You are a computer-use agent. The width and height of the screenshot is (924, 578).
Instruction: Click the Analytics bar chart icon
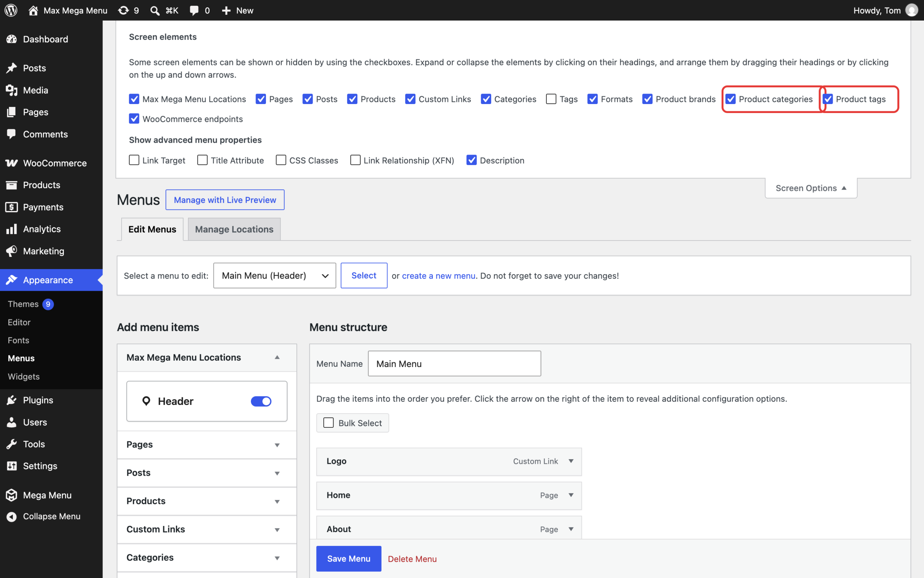click(x=12, y=229)
